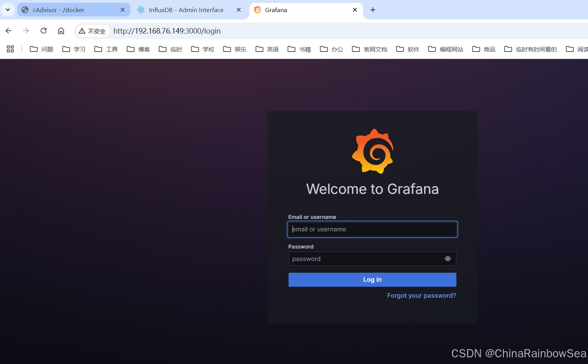
Task: Expand the tab search dropdown arrow
Action: (x=7, y=10)
